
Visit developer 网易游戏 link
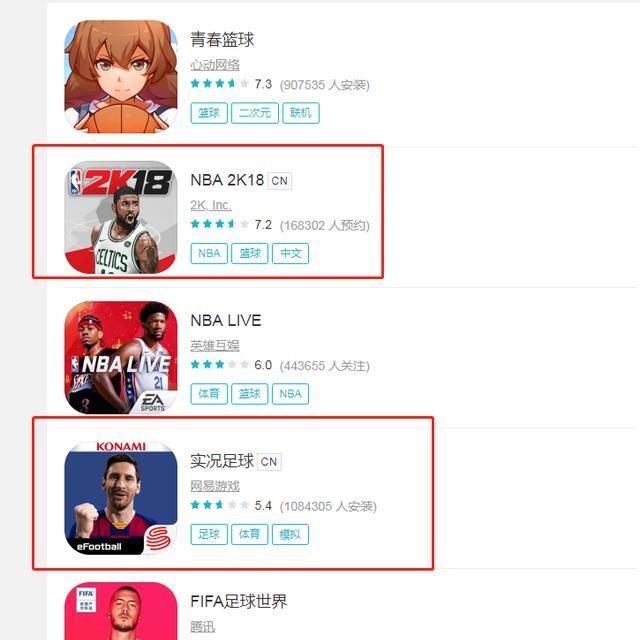click(215, 486)
